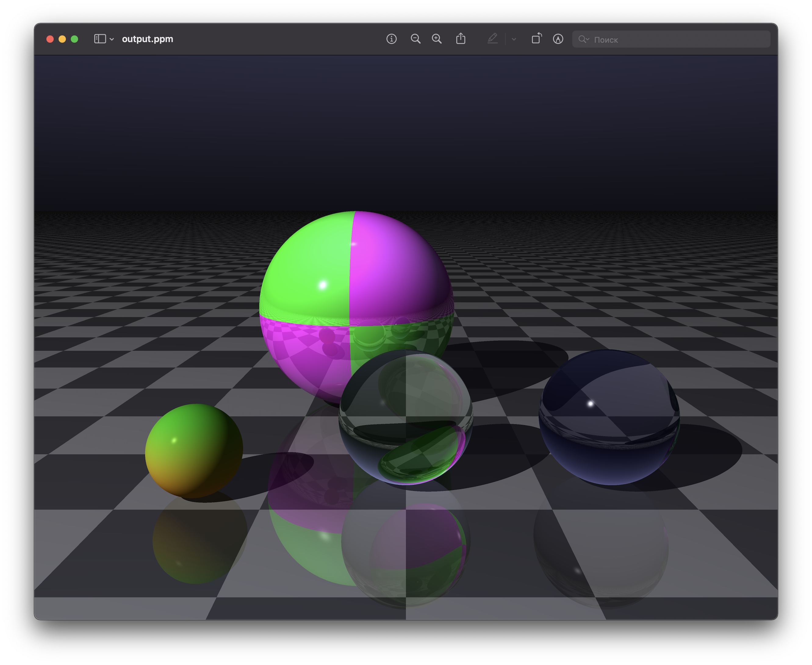Rotate the image with the rotate icon

(536, 39)
